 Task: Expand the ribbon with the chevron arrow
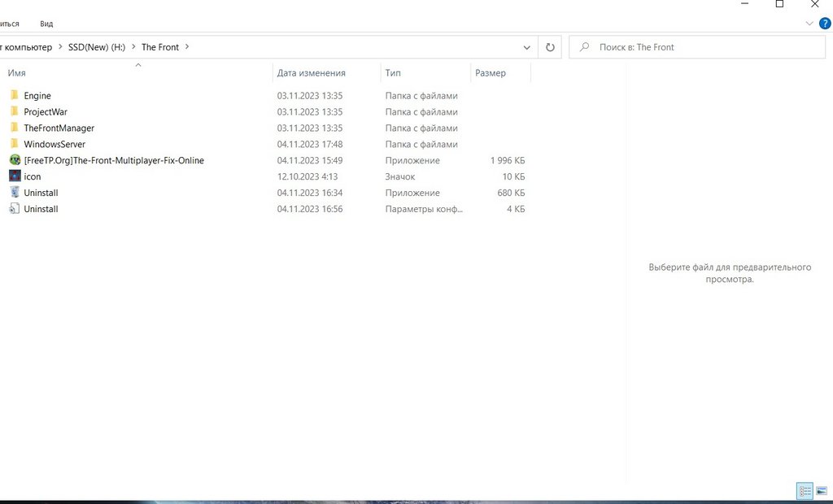809,24
